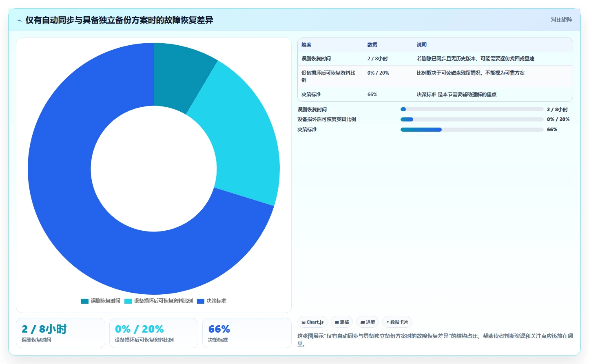Viewport: 589px width, 364px height.
Task: Click the 数据 column header
Action: coord(372,45)
